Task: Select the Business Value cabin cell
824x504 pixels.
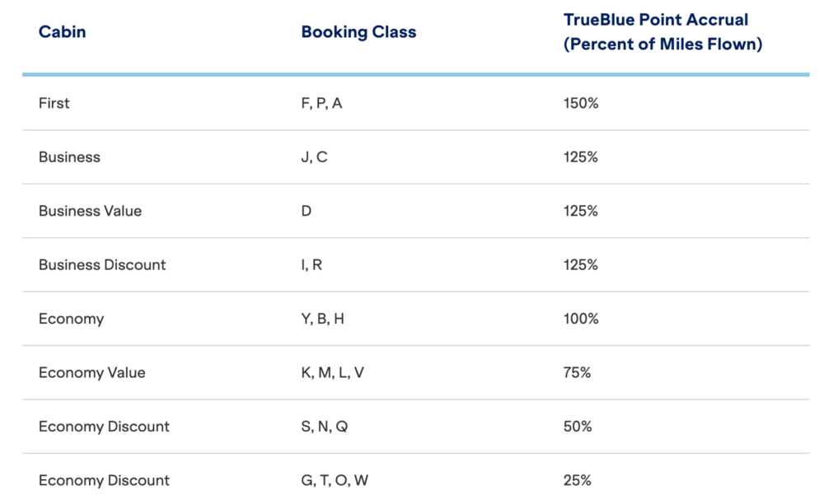Action: 90,211
